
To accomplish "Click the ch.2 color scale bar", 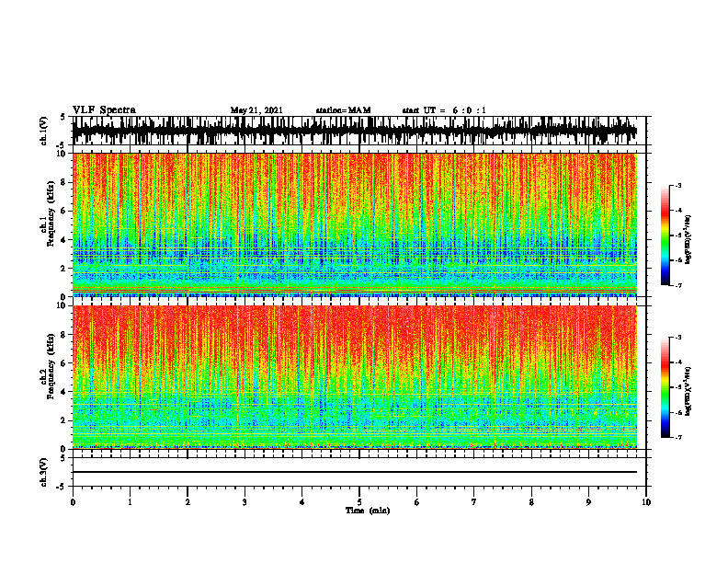I will [x=665, y=387].
